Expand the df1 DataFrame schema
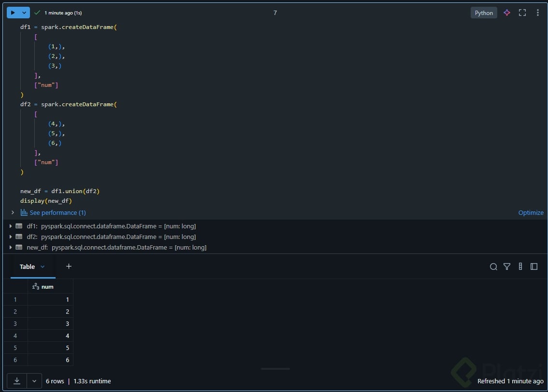Viewport: 548px width, 392px height. click(x=11, y=226)
